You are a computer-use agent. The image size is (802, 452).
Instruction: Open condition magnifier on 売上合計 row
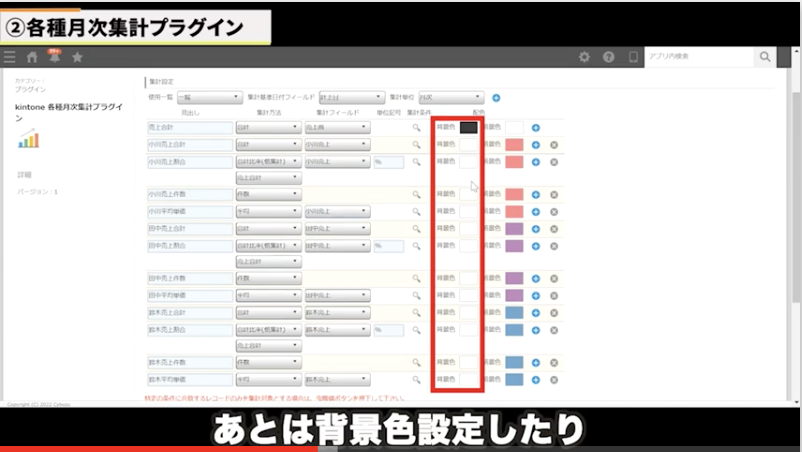point(417,128)
